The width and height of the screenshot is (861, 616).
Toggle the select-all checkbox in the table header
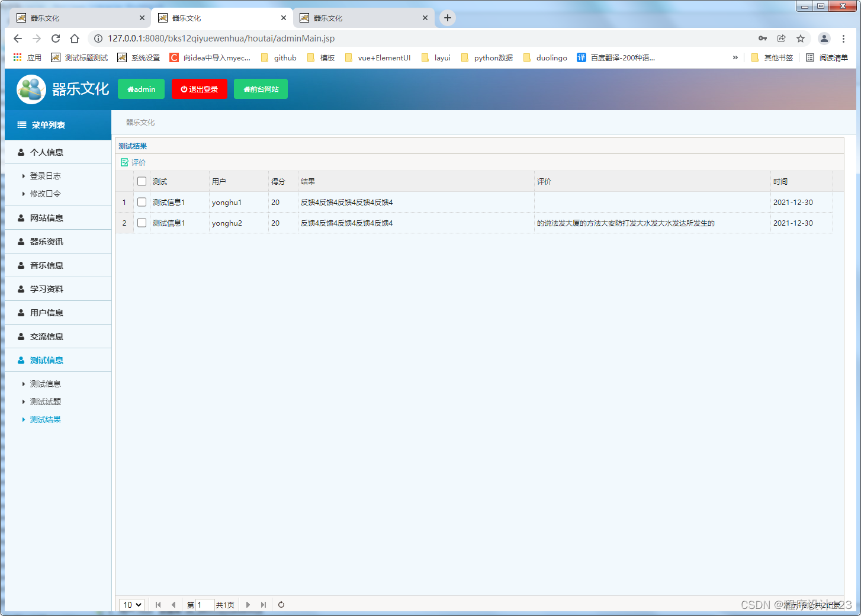click(142, 181)
